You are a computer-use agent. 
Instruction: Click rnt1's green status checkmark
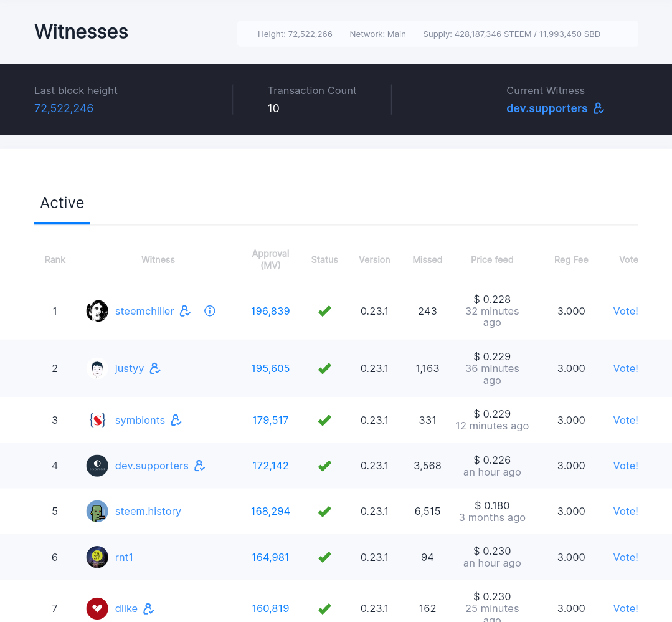[x=324, y=557]
